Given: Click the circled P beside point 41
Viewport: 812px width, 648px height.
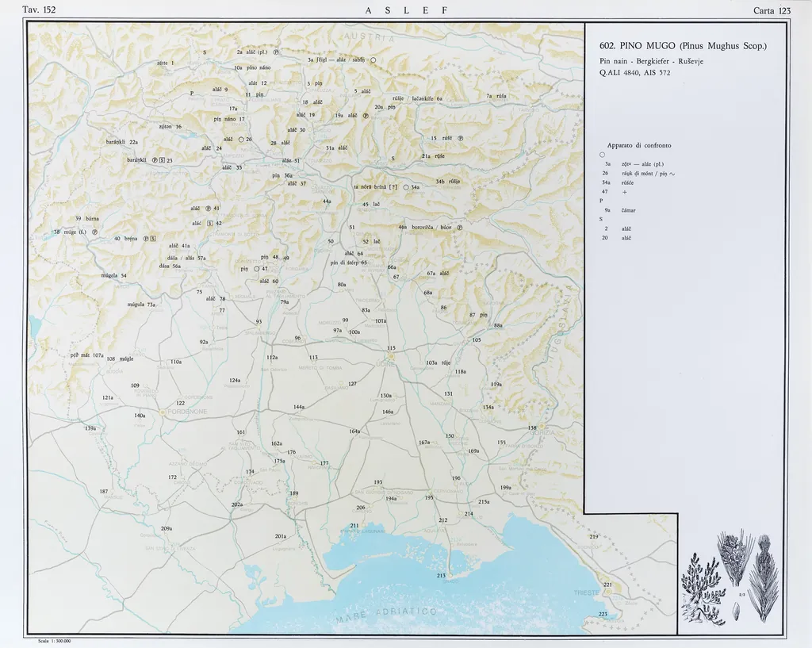Looking at the screenshot, I should click(x=208, y=208).
